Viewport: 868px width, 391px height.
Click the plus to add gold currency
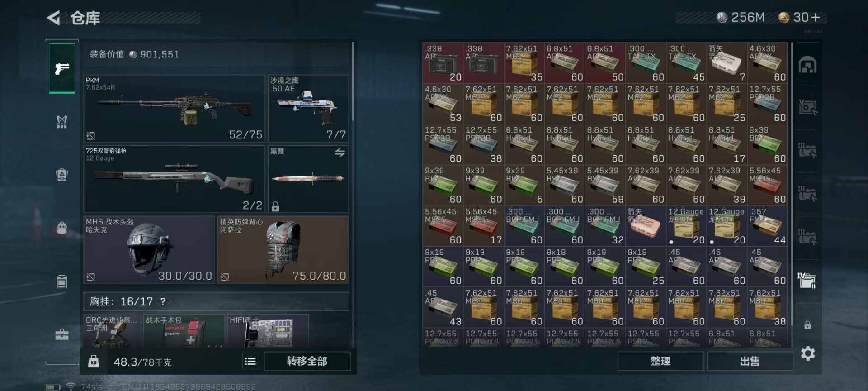pos(816,17)
